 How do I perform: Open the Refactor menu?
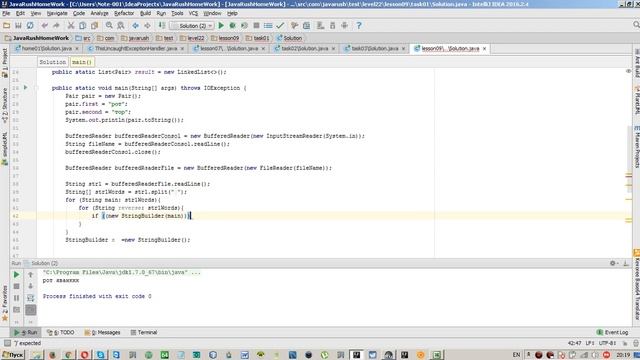click(124, 13)
